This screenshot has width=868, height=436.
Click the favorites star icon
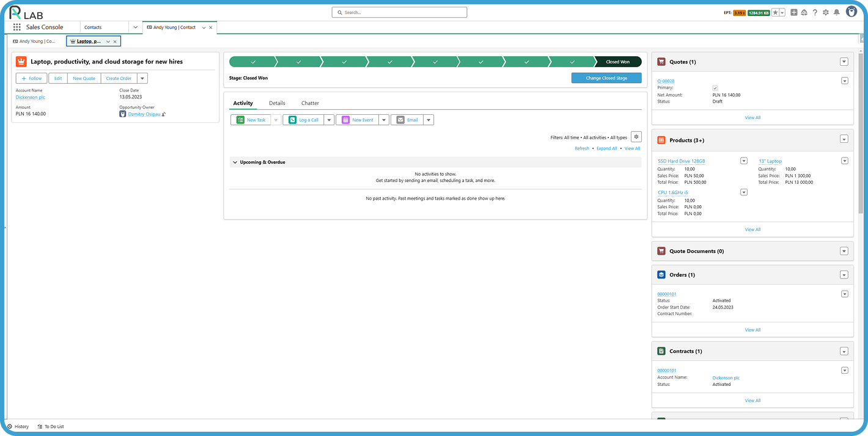click(x=775, y=12)
